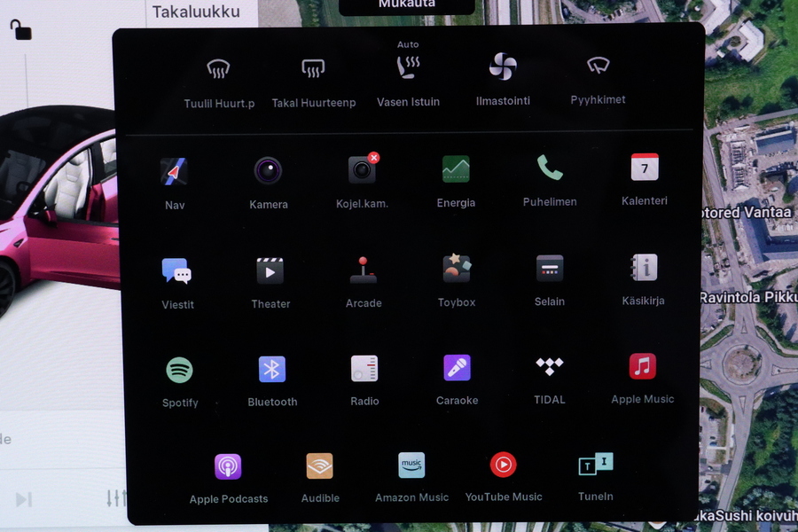Open the audio equalizer sliders icon
Viewport: 798px width, 532px height.
pos(116,498)
